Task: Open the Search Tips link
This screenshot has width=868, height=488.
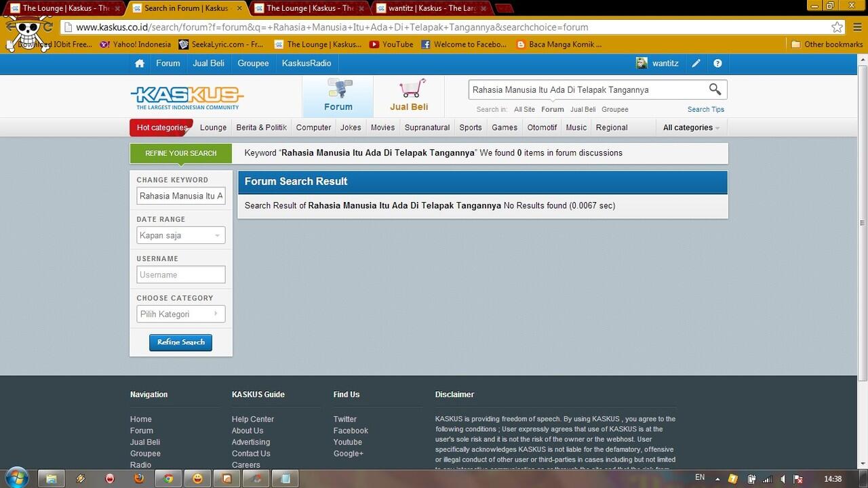Action: tap(706, 109)
